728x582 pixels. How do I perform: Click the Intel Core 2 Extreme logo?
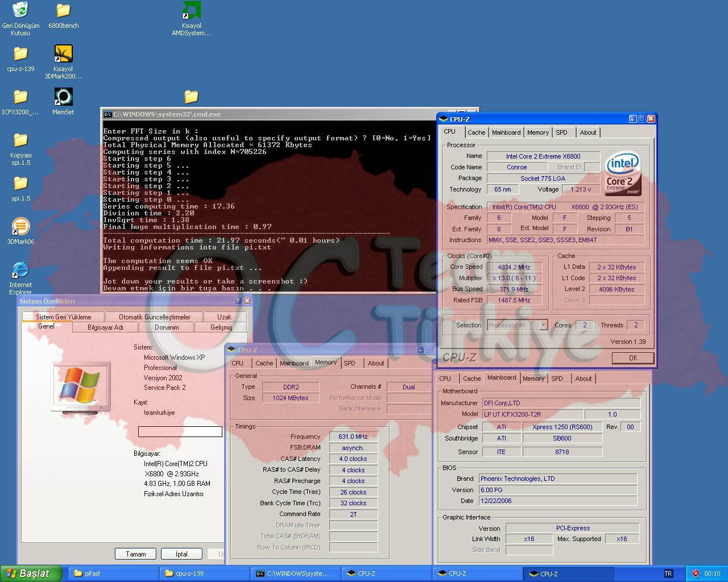pyautogui.click(x=623, y=173)
